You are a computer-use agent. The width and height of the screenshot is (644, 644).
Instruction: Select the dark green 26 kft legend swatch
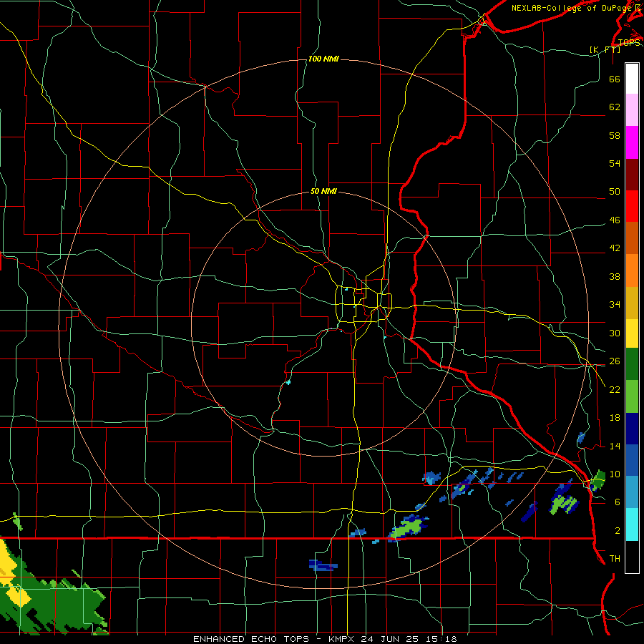coord(632,364)
